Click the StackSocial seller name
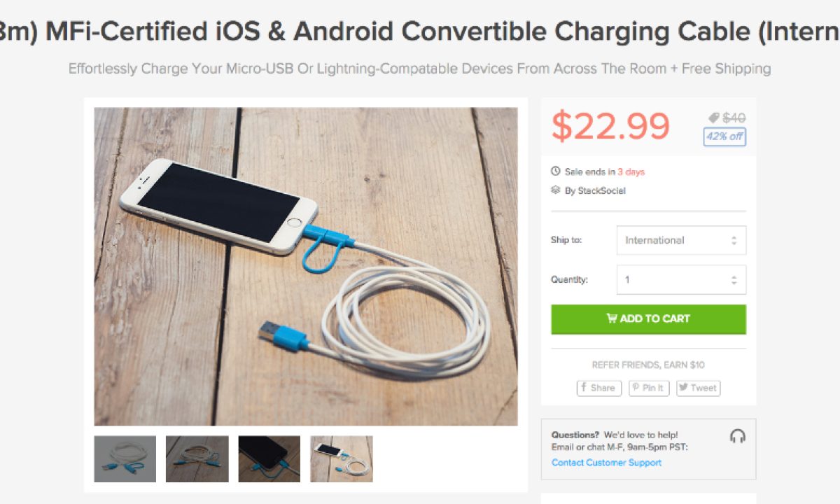Screen dimensions: 840x504 click(601, 190)
